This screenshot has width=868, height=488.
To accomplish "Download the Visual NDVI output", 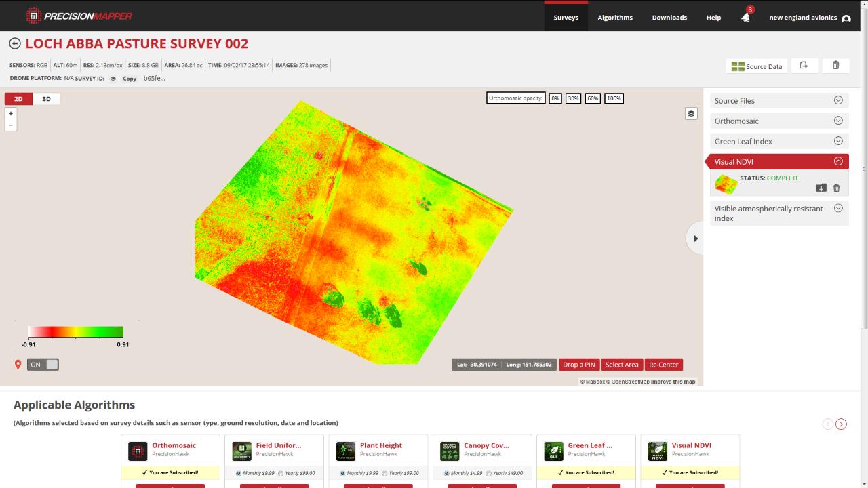I will point(821,188).
